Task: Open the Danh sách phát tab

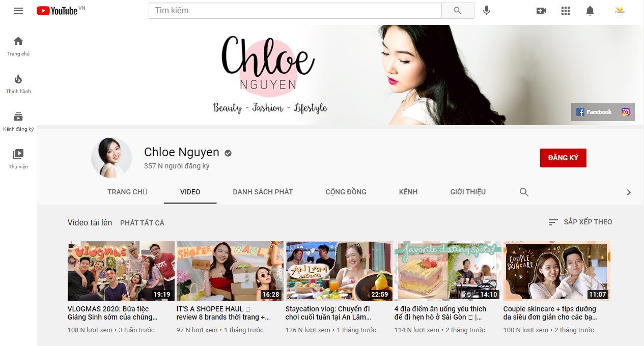Action: click(263, 192)
